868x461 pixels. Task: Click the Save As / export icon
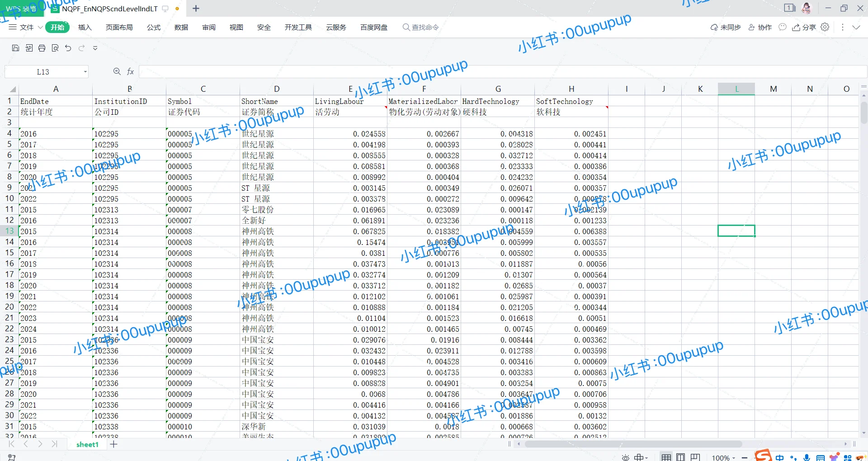(29, 48)
